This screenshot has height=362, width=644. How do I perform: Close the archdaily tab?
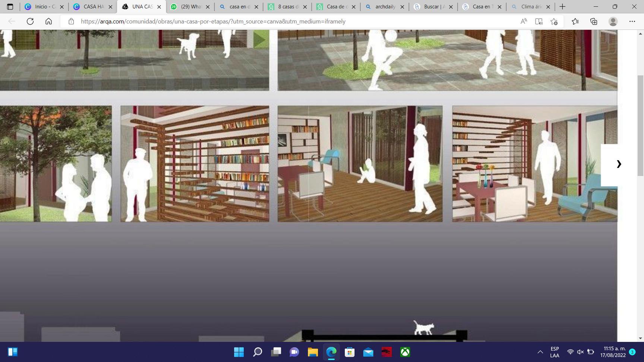click(x=402, y=7)
